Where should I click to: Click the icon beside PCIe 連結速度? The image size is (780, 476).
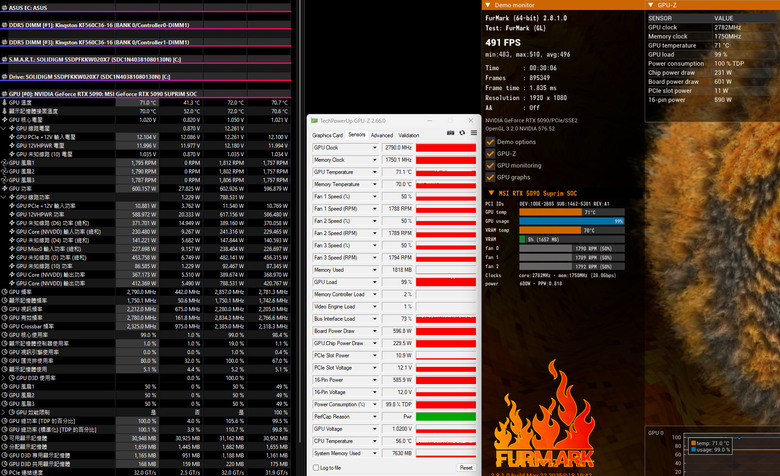pyautogui.click(x=4, y=473)
